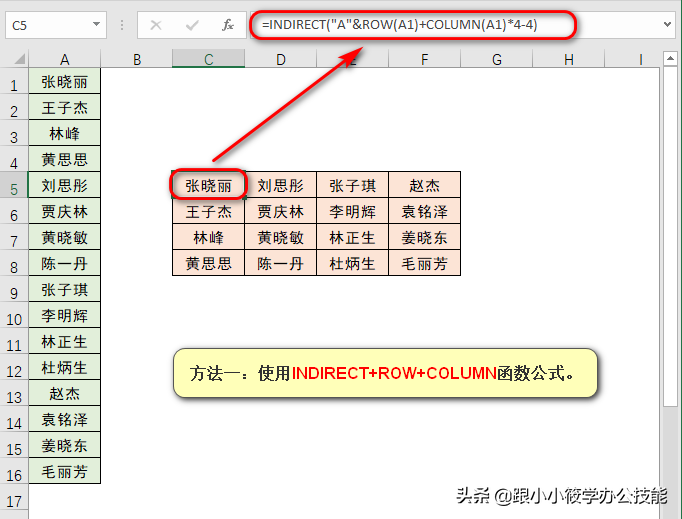This screenshot has height=519, width=682.
Task: Click cell A12 containing 杜炳生
Action: coord(64,367)
